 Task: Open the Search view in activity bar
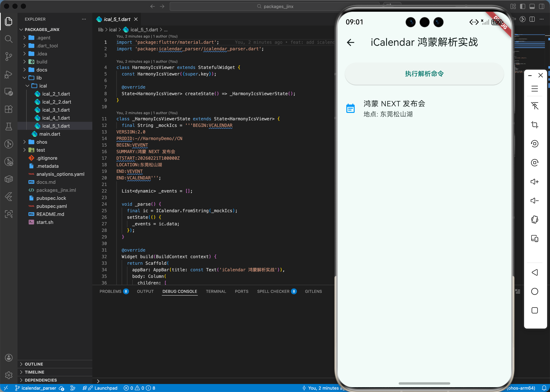9,39
